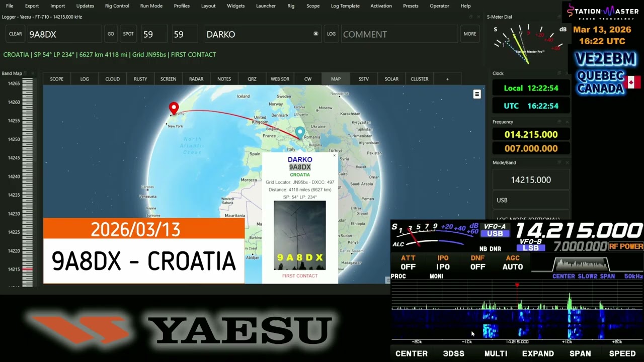
Task: Open the Operator menu
Action: [x=439, y=6]
